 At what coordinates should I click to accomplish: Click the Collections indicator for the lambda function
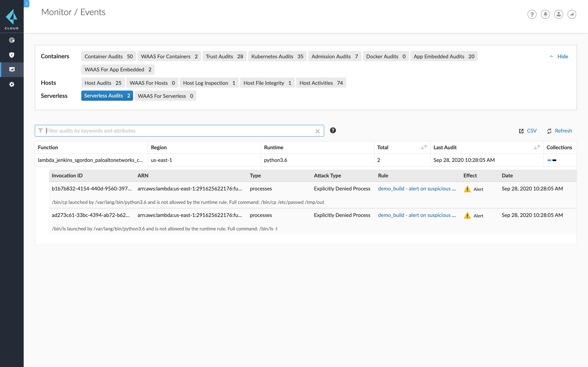pos(552,160)
